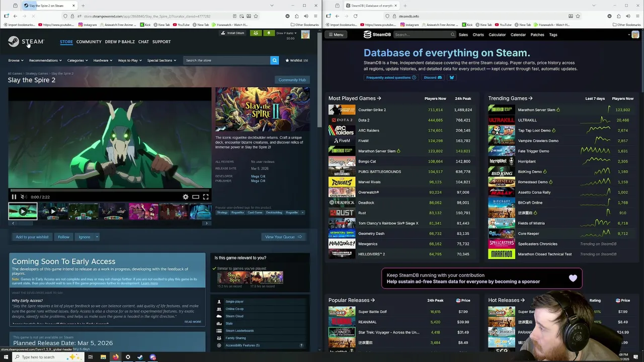Click the Follow button
The height and width of the screenshot is (362, 644).
63,237
